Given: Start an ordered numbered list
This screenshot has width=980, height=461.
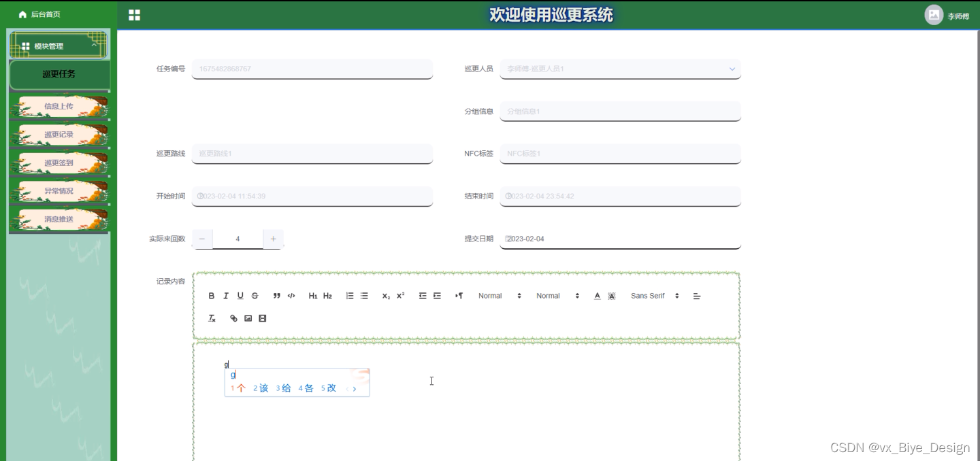Looking at the screenshot, I should tap(350, 296).
